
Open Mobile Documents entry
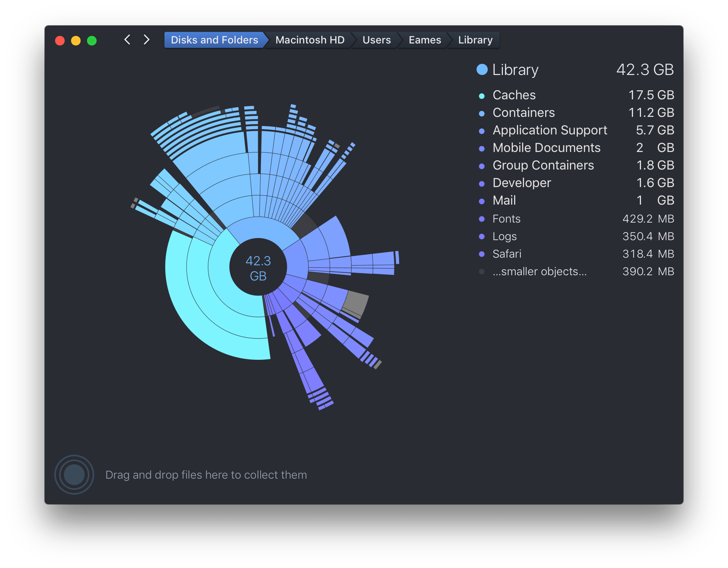[546, 148]
